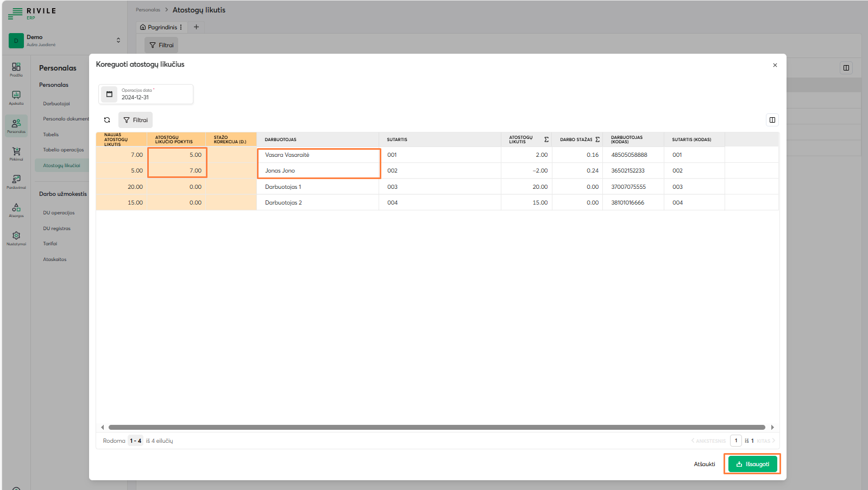Open Pagrindinis tab options menu dots
This screenshot has height=490, width=868.
(181, 27)
